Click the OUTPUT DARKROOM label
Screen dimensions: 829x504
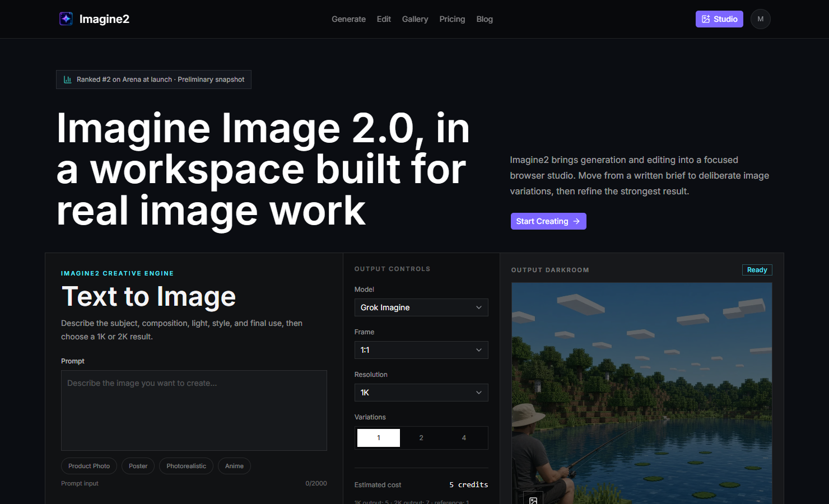[550, 270]
